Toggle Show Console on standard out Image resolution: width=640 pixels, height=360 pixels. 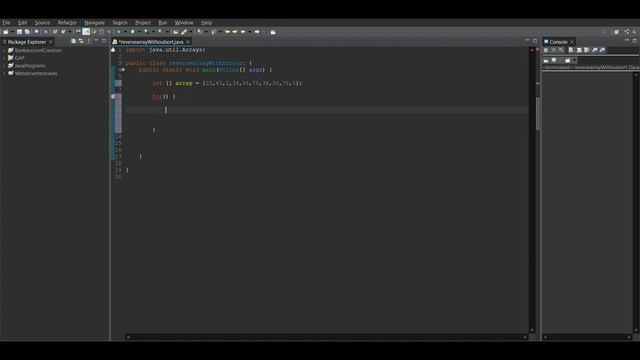pyautogui.click(x=594, y=50)
